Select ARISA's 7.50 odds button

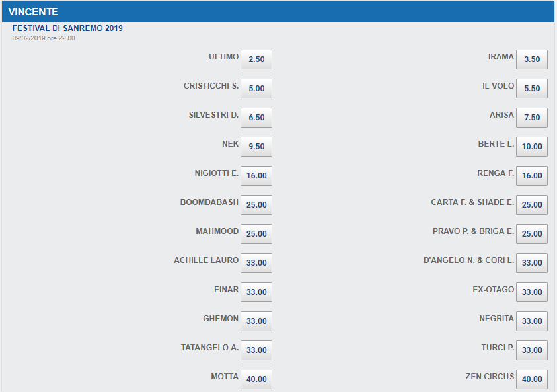[x=532, y=118]
